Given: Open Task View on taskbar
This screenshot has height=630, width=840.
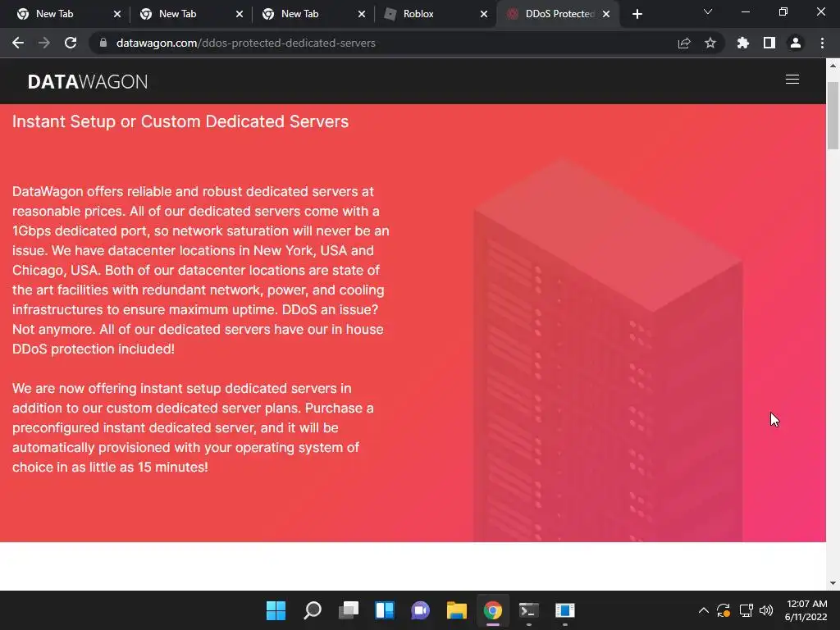Looking at the screenshot, I should [348, 610].
